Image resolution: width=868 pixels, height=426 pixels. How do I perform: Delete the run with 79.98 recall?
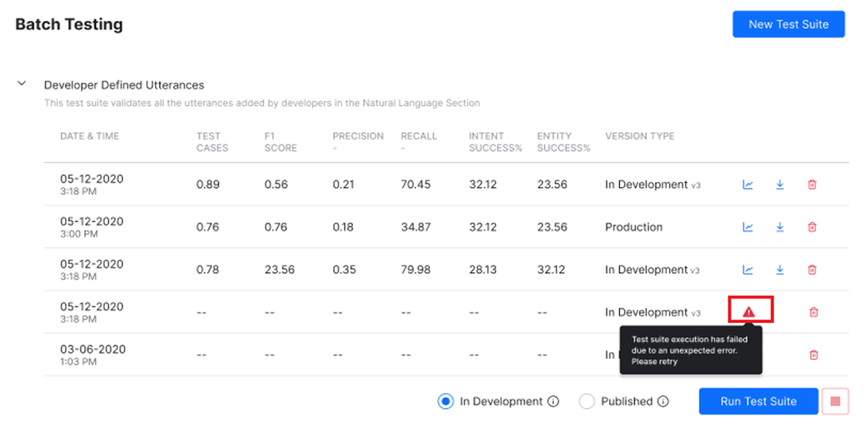pos(812,270)
